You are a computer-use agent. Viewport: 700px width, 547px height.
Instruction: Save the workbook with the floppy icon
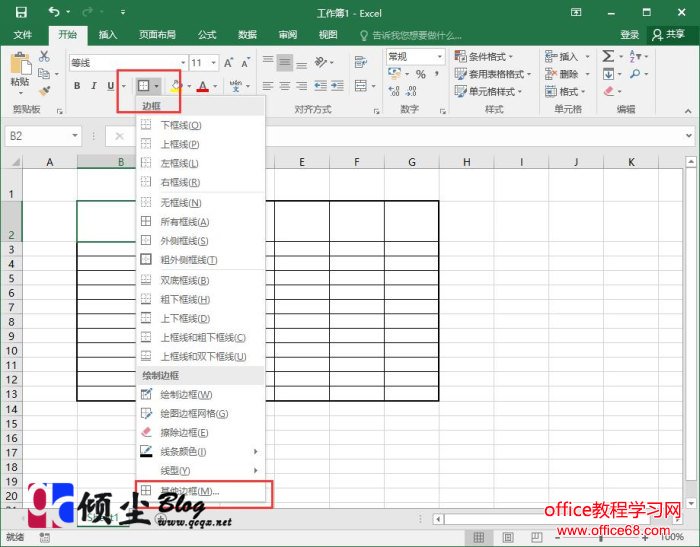coord(21,12)
